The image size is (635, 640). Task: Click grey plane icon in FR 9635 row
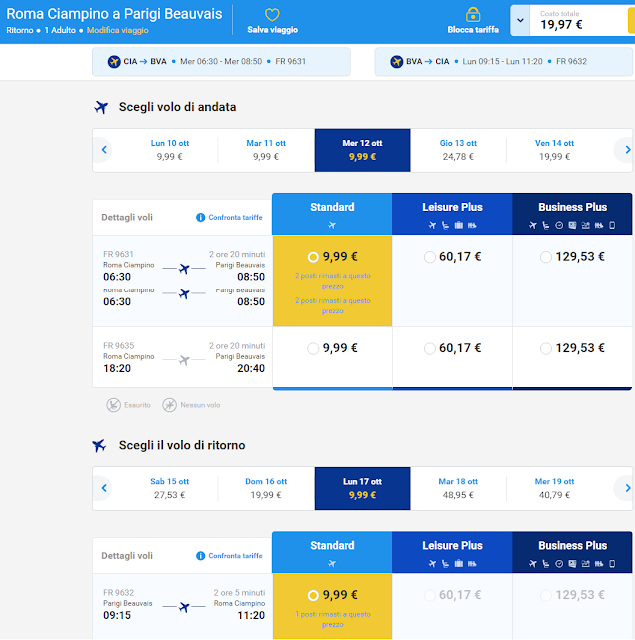click(184, 360)
